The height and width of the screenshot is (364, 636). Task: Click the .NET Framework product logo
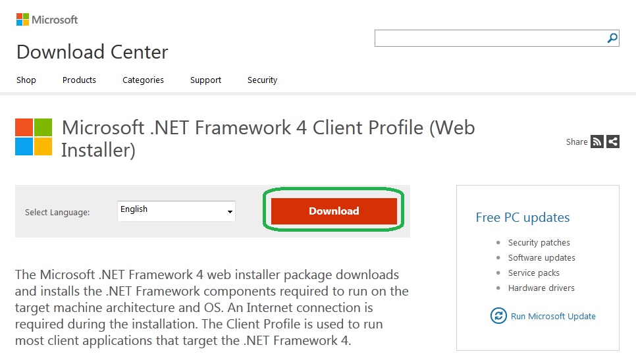34,137
